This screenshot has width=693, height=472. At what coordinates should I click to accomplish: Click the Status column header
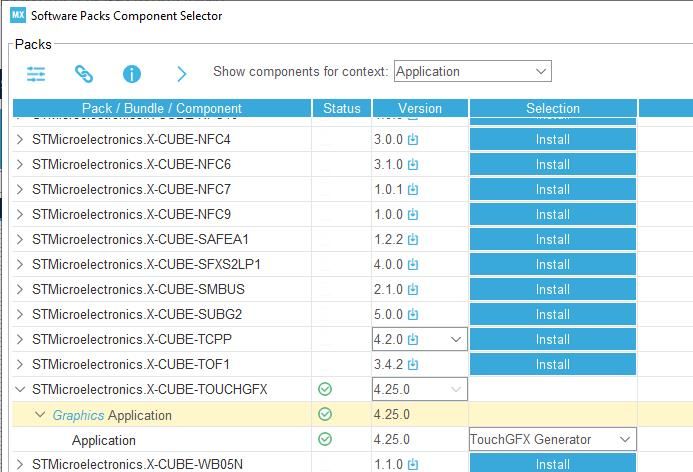tap(342, 108)
